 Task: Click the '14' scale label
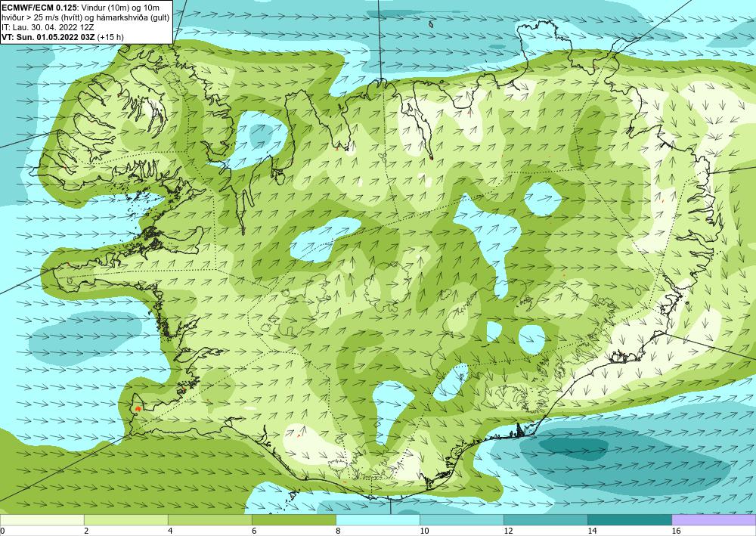[x=592, y=531]
